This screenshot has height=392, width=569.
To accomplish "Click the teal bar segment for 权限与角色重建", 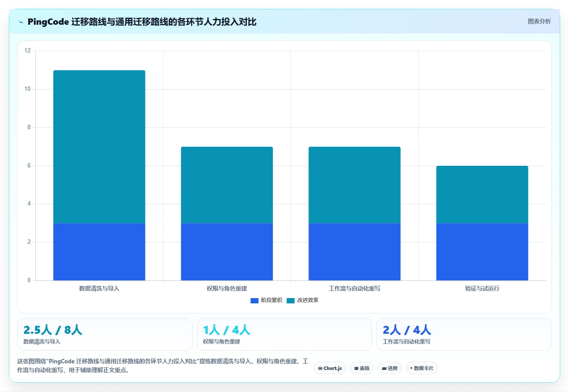I will coord(227,185).
